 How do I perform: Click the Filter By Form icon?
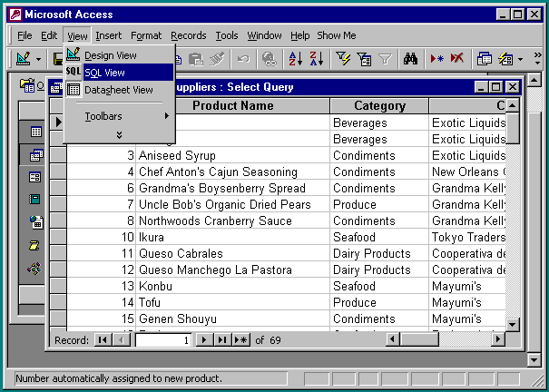click(x=364, y=59)
